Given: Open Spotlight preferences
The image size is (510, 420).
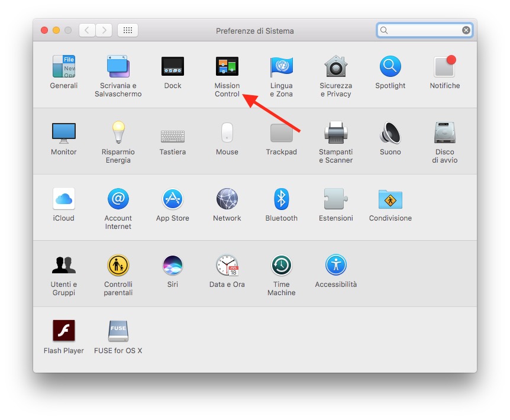Looking at the screenshot, I should point(390,66).
